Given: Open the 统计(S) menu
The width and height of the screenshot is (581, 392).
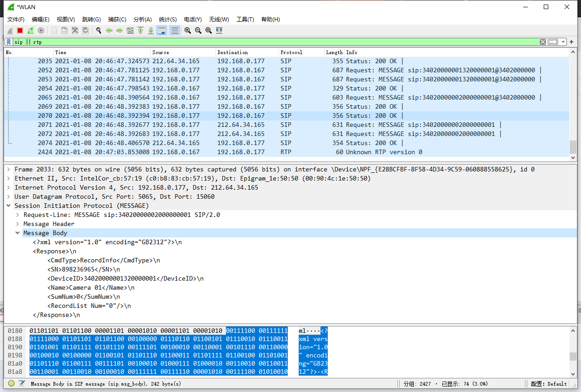Looking at the screenshot, I should click(x=168, y=19).
